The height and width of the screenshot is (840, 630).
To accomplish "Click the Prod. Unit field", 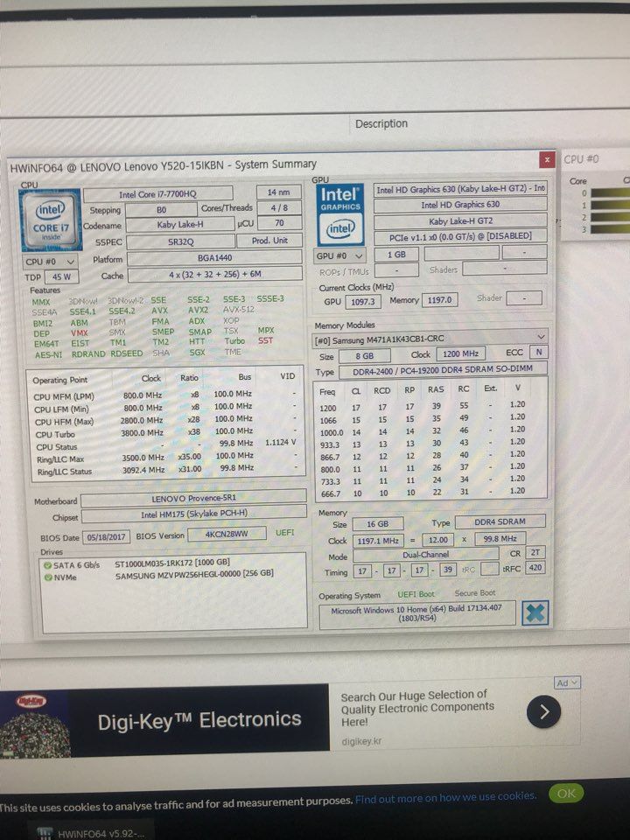I will click(269, 241).
